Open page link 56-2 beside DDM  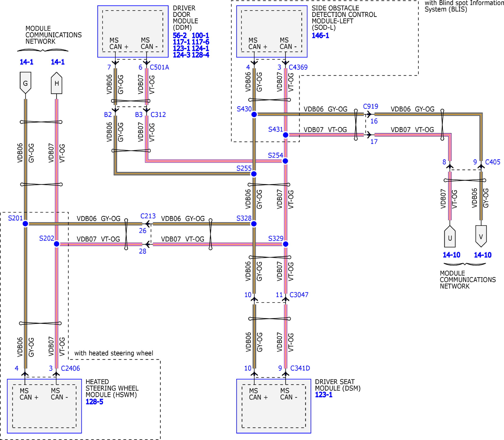pyautogui.click(x=180, y=36)
